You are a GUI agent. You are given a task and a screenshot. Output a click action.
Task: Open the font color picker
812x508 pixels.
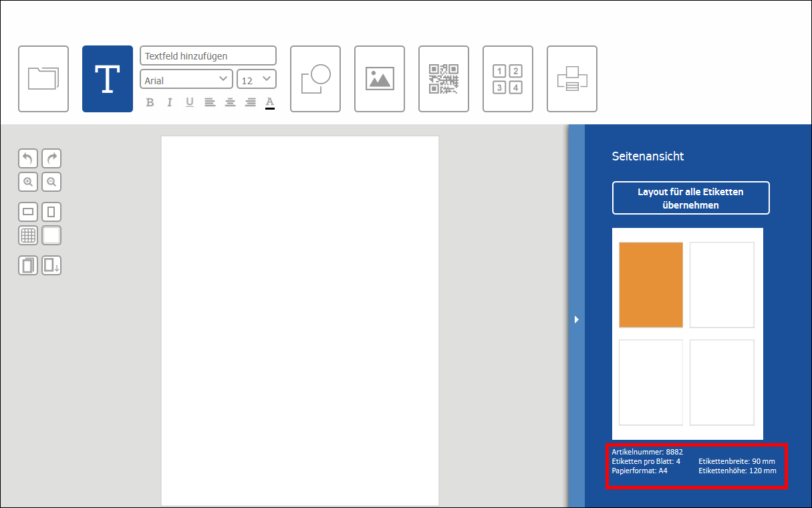(269, 102)
